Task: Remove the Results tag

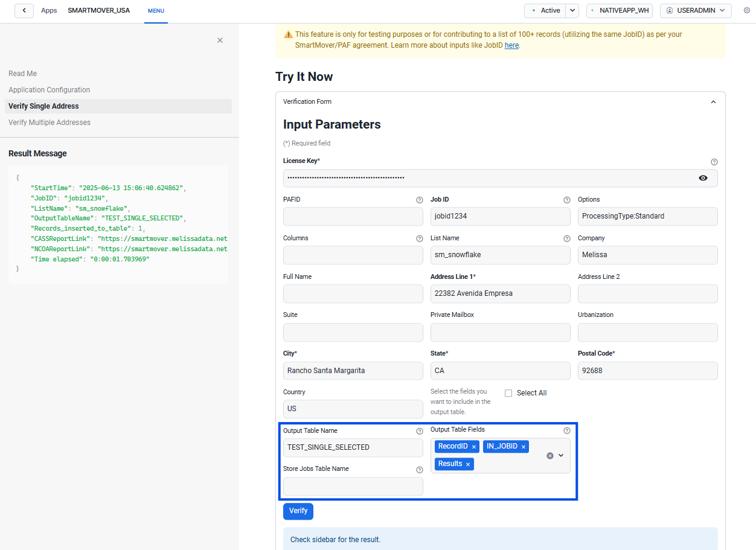Action: coord(468,464)
